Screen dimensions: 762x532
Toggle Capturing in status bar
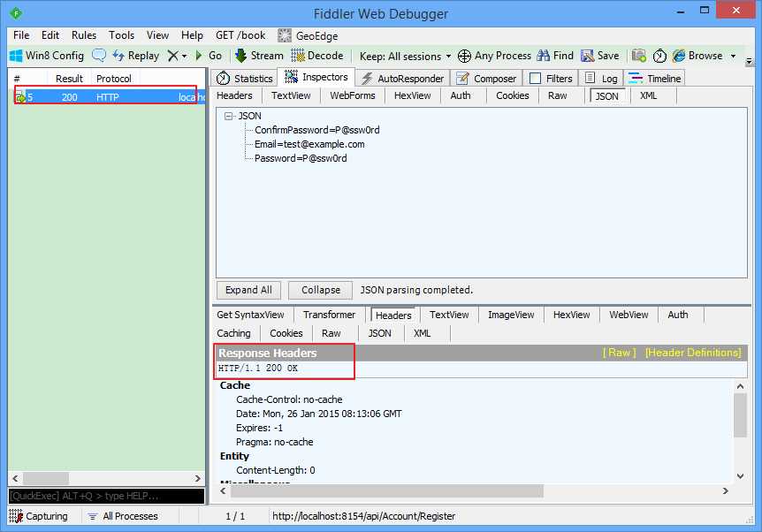coord(38,516)
